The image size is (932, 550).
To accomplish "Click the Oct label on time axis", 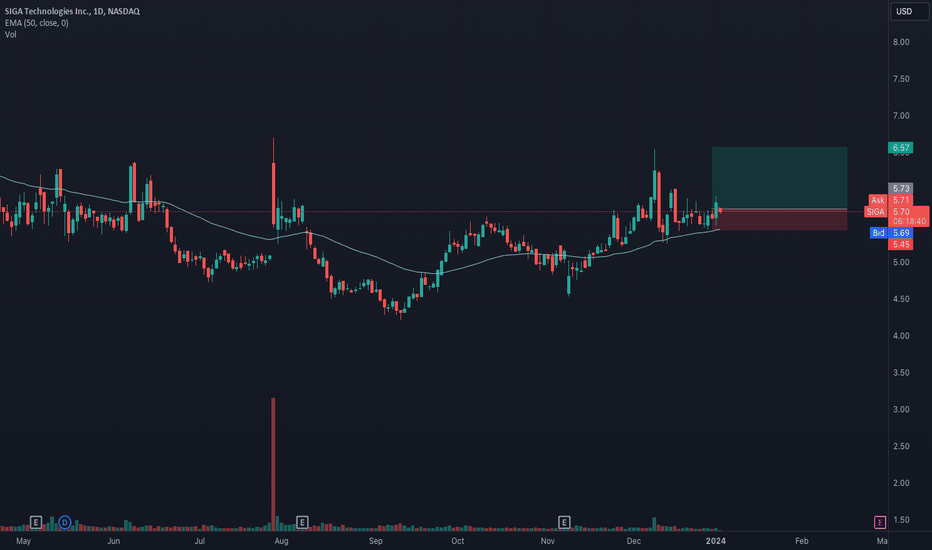I will click(x=458, y=541).
